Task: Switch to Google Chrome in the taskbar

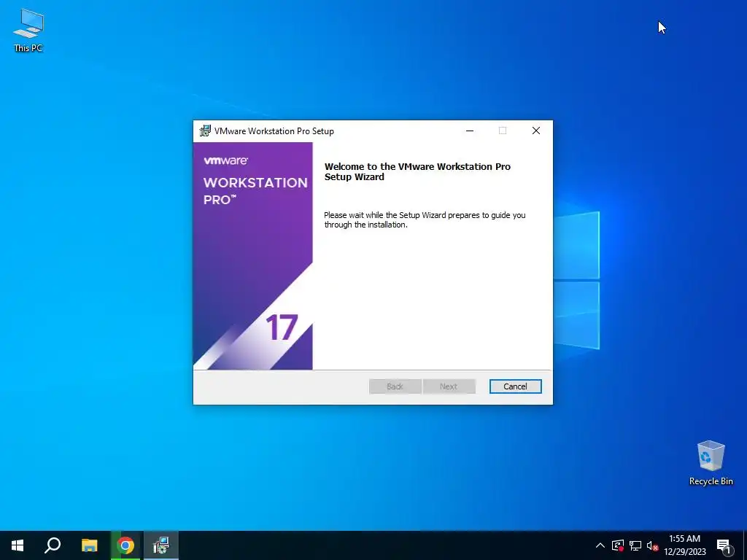Action: point(125,545)
